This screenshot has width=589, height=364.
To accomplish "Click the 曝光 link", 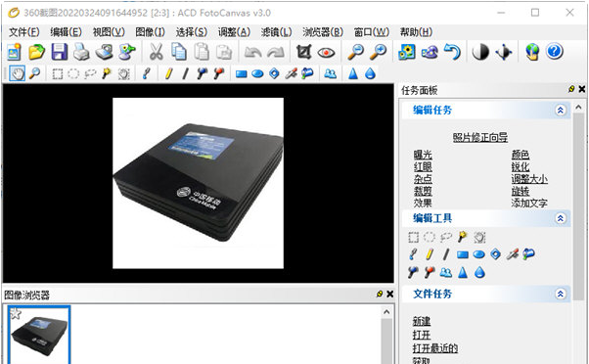I will tap(423, 155).
